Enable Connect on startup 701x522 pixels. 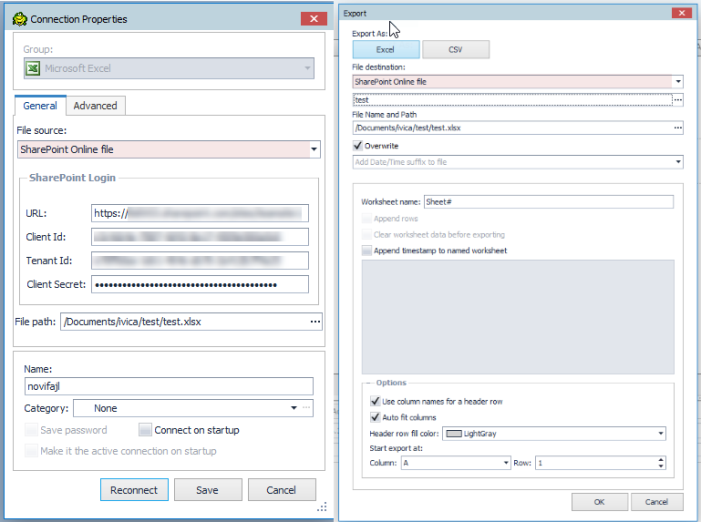click(x=145, y=430)
